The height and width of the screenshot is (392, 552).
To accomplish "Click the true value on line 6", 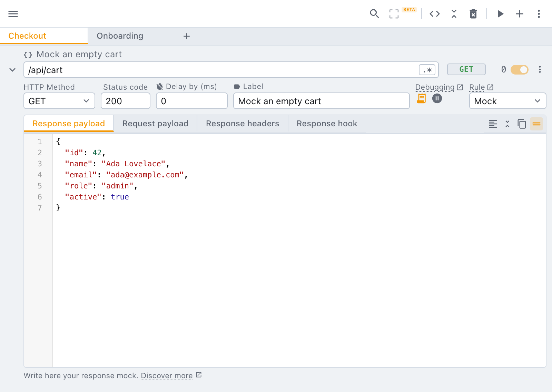I will (x=120, y=197).
